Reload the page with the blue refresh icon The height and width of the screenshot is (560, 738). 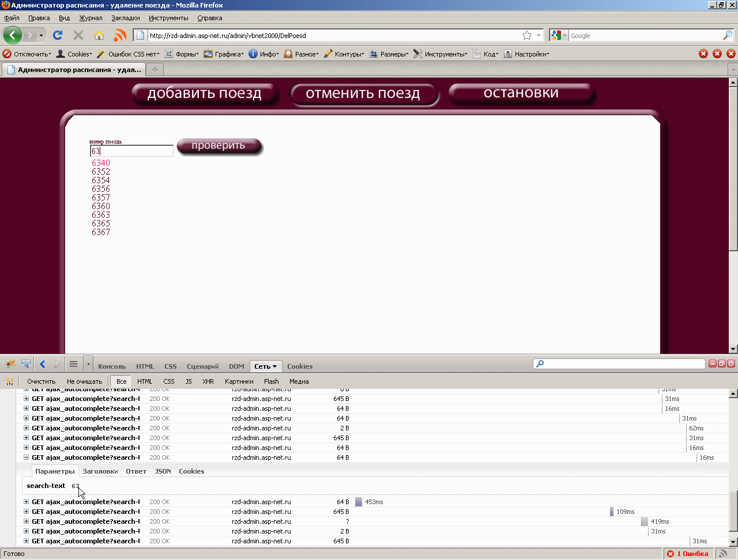(58, 35)
